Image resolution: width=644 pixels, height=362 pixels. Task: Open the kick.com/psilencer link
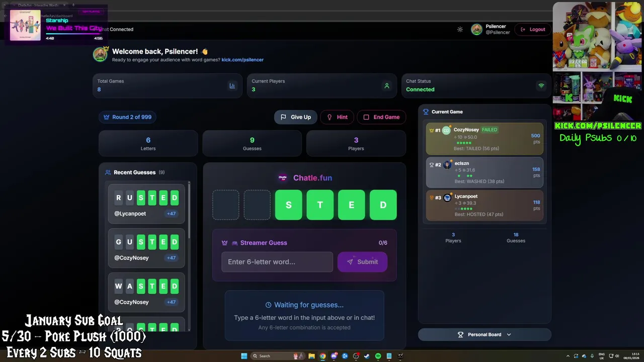(x=243, y=59)
